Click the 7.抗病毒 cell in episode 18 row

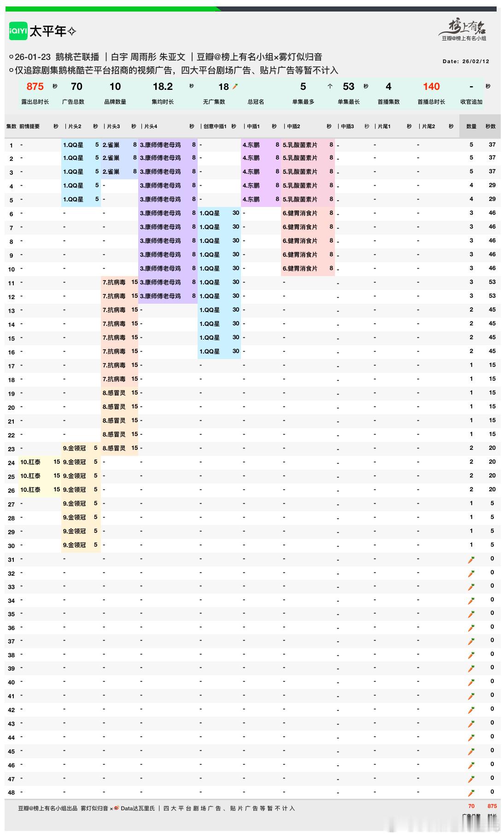(x=114, y=379)
